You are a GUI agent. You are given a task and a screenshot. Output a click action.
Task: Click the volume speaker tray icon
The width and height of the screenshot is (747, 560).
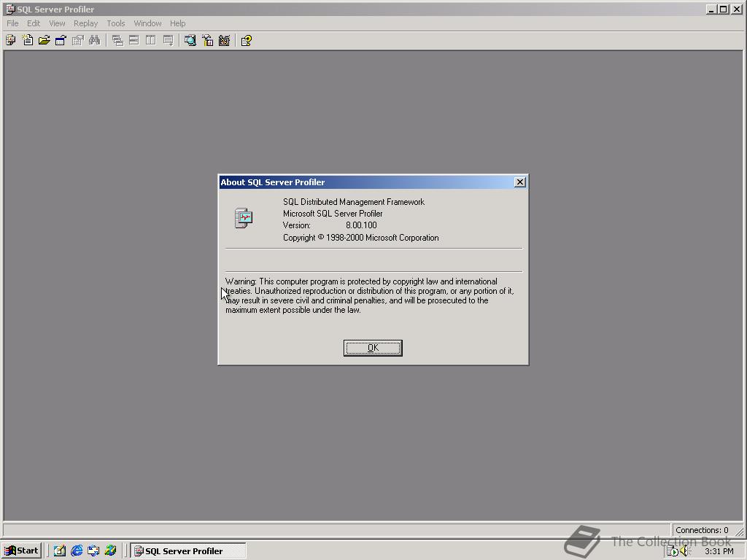(x=685, y=551)
